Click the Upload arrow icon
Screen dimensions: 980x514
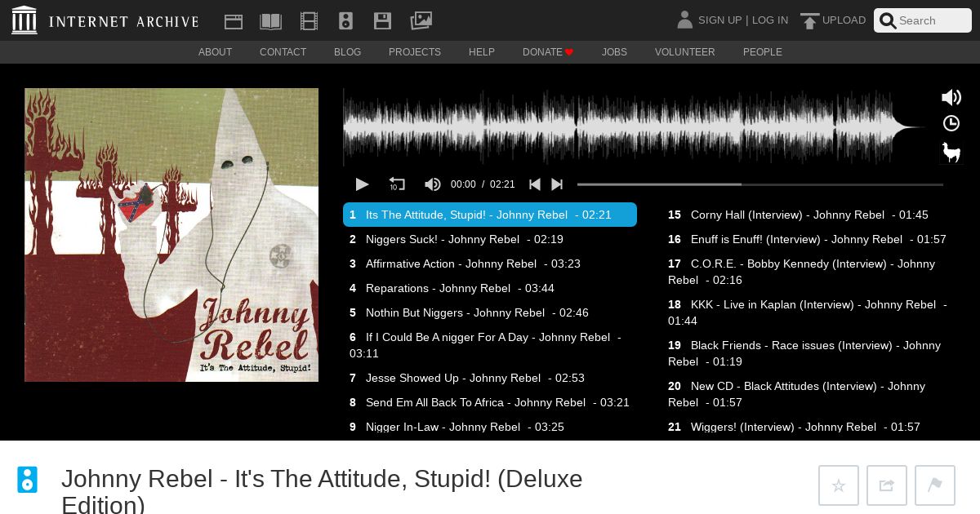[809, 21]
